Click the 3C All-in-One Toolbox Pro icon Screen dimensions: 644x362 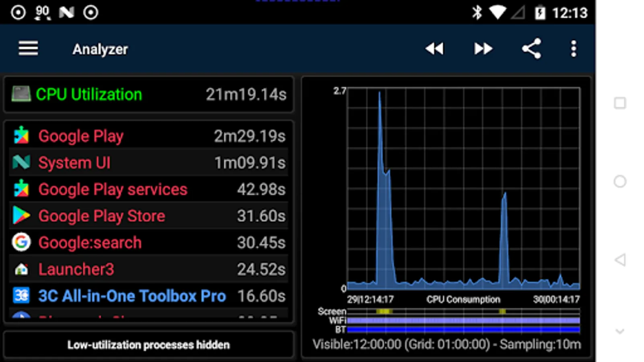pos(21,296)
